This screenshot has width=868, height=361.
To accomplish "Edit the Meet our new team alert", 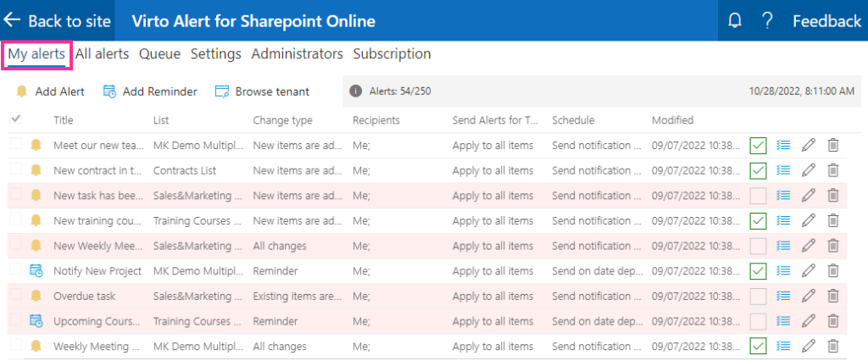I will tap(809, 145).
